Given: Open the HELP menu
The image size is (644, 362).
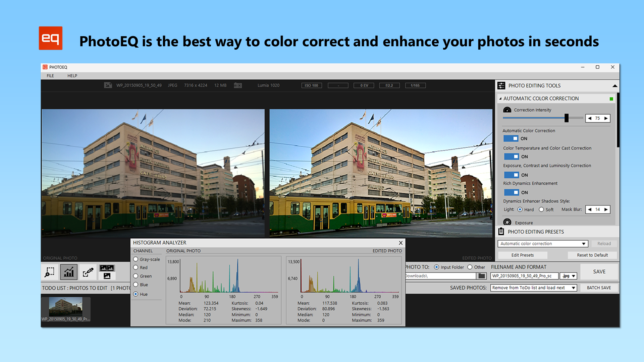Looking at the screenshot, I should [x=72, y=76].
